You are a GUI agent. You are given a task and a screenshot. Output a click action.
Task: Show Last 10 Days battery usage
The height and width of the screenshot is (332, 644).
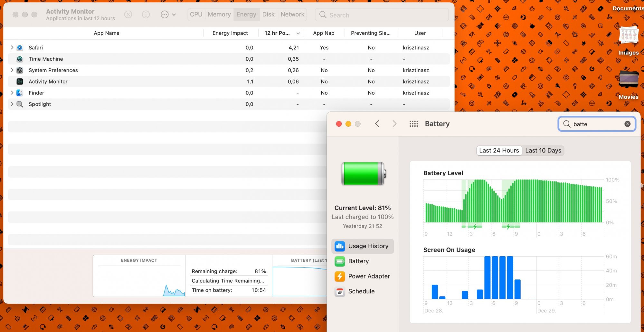pos(543,151)
